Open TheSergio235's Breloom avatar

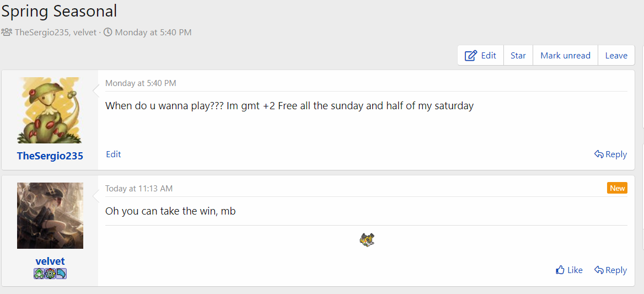click(x=50, y=110)
